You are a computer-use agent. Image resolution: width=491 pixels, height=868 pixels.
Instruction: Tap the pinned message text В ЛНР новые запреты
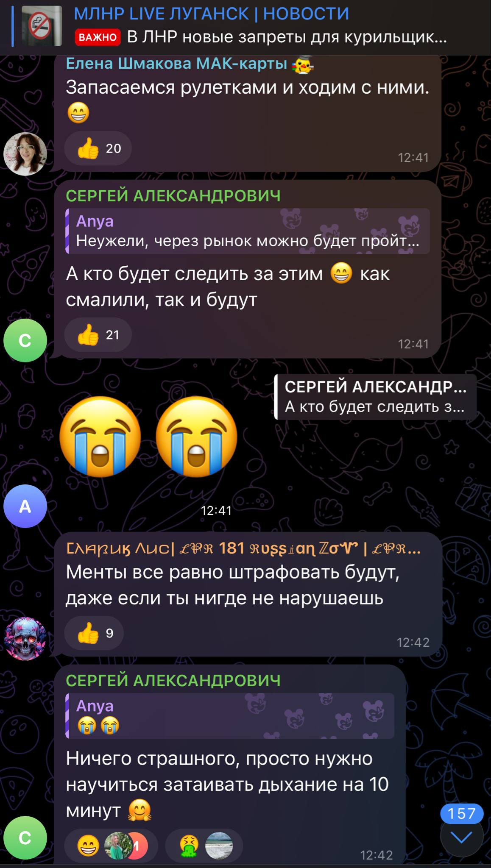point(287,37)
